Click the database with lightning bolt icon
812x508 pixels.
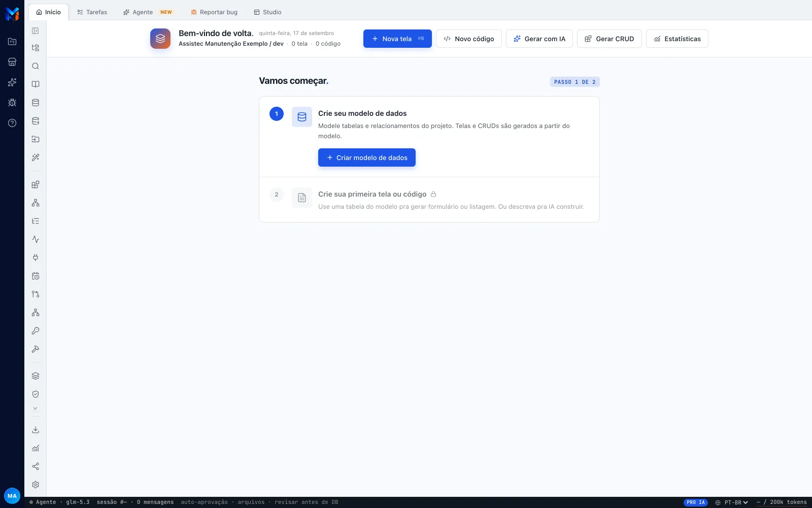point(36,121)
